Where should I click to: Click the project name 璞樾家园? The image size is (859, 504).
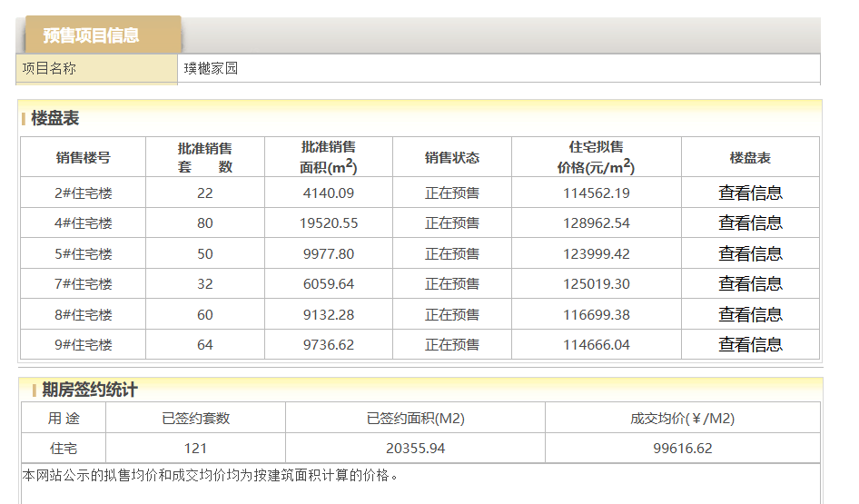[x=211, y=68]
